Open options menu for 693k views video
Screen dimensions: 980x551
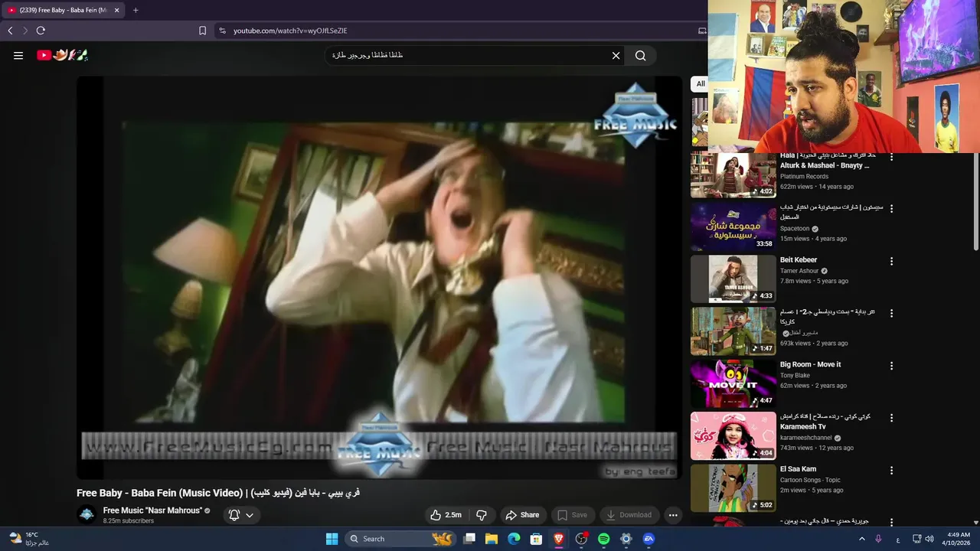click(891, 313)
